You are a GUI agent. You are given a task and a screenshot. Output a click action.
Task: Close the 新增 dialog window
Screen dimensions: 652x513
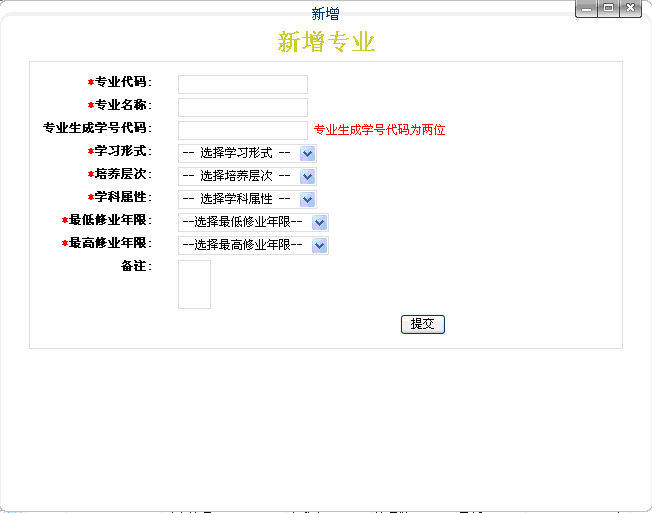pyautogui.click(x=630, y=8)
